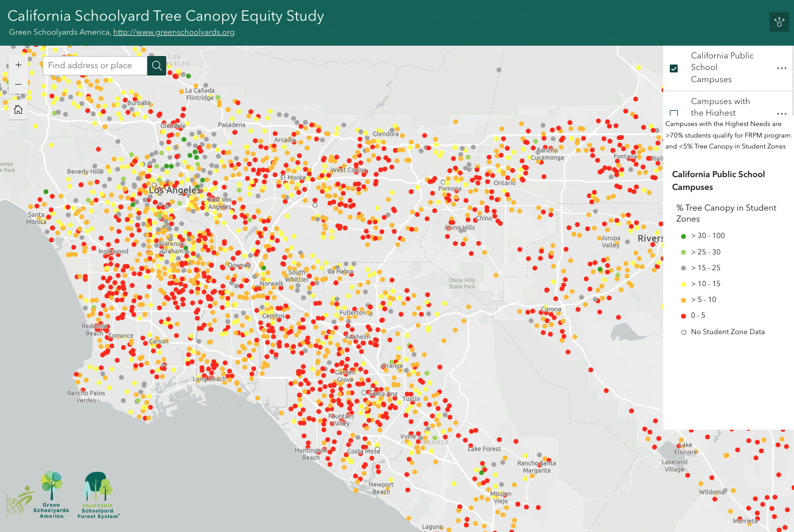Click the Jurupa Valley map label
Screen dimensions: 794x532
point(611,242)
